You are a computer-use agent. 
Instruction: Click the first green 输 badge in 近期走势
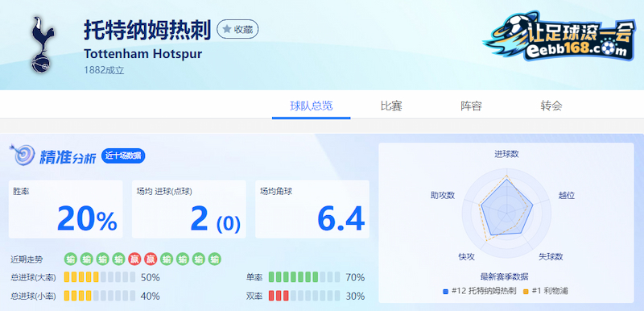pyautogui.click(x=71, y=259)
